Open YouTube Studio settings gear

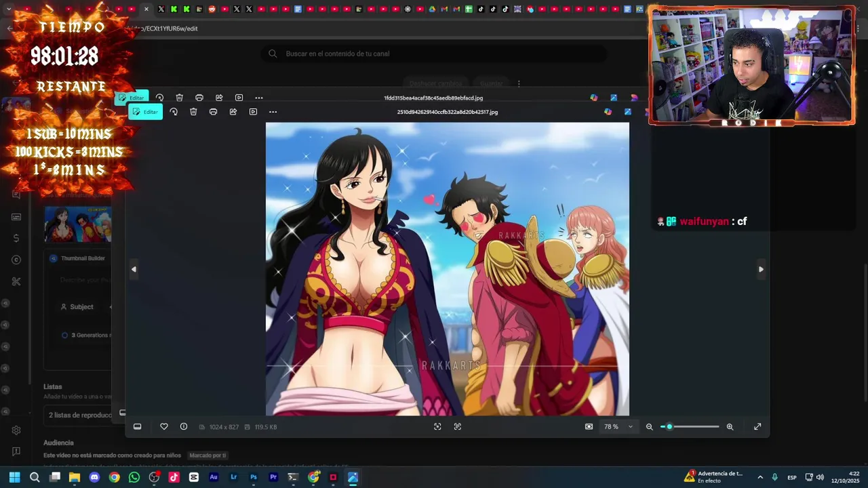coord(16,430)
